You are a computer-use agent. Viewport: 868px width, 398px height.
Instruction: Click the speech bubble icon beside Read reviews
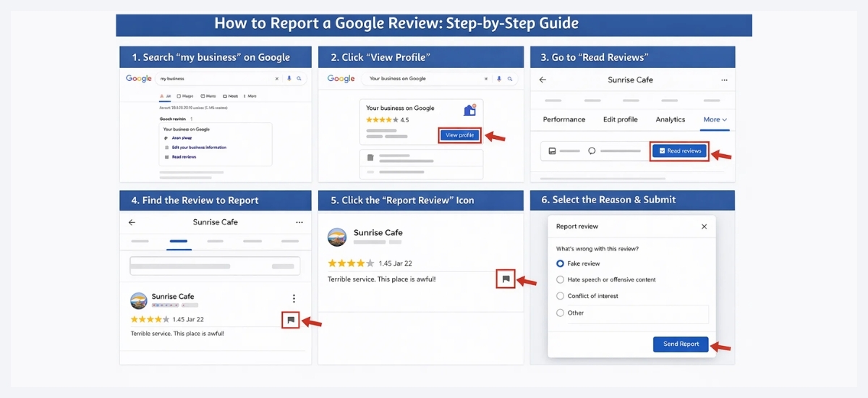tap(592, 151)
